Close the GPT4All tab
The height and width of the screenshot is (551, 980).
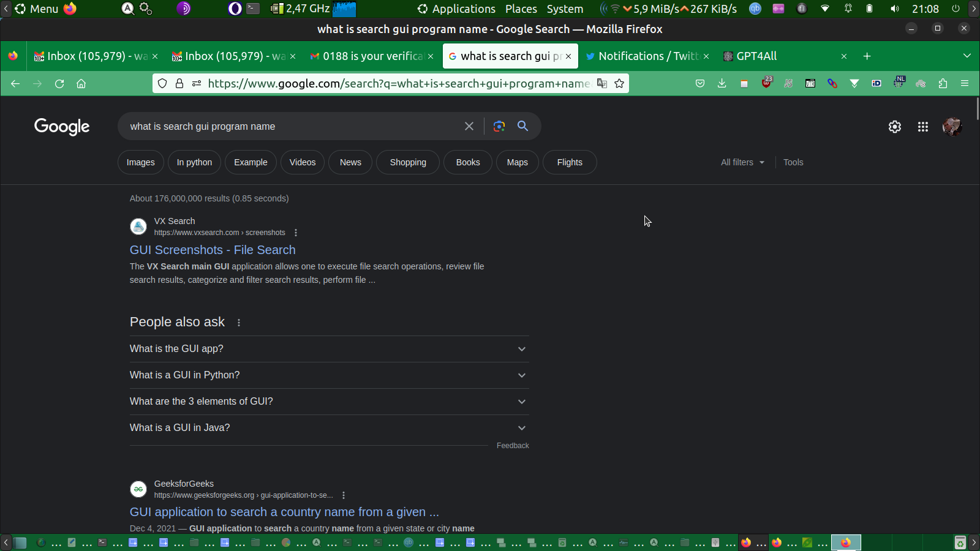click(844, 56)
